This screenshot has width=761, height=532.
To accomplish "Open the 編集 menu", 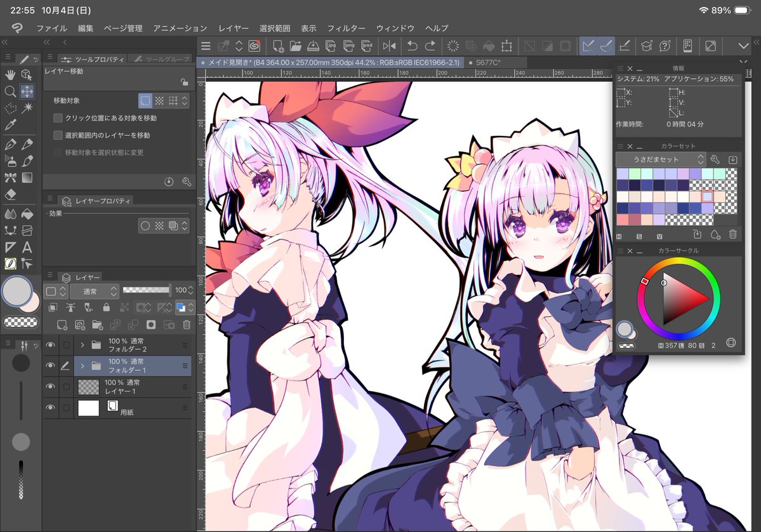I will click(x=86, y=28).
